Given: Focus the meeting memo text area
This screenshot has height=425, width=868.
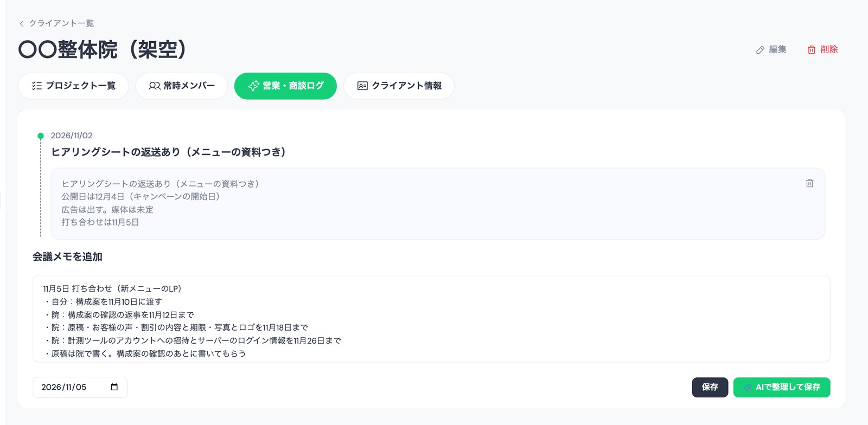Looking at the screenshot, I should coord(431,319).
